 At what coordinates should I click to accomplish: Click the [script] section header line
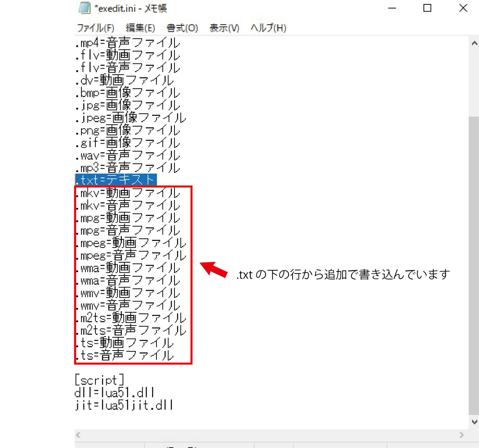point(99,380)
